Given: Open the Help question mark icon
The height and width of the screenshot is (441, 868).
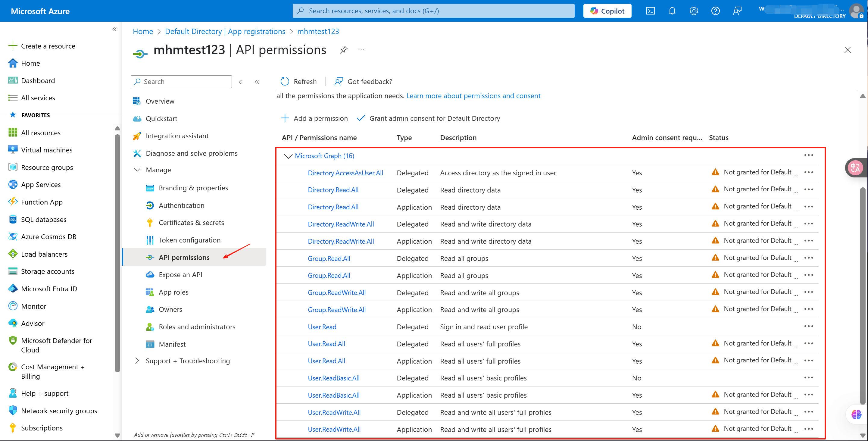Looking at the screenshot, I should coord(715,11).
